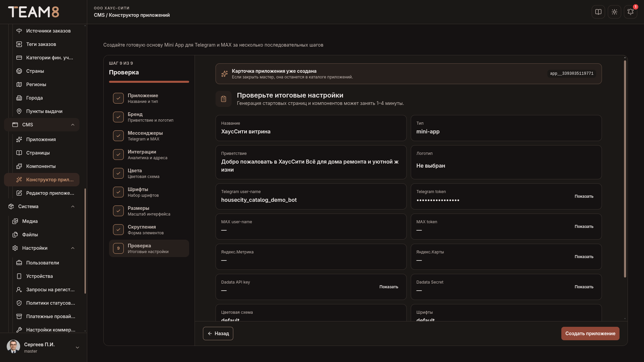
Task: Open Файлы sidebar item
Action: tap(44, 235)
